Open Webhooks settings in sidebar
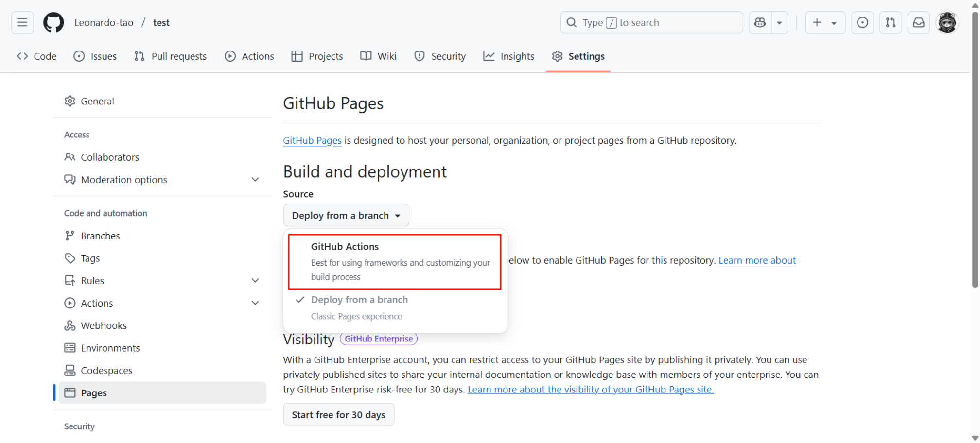980x443 pixels. (104, 325)
